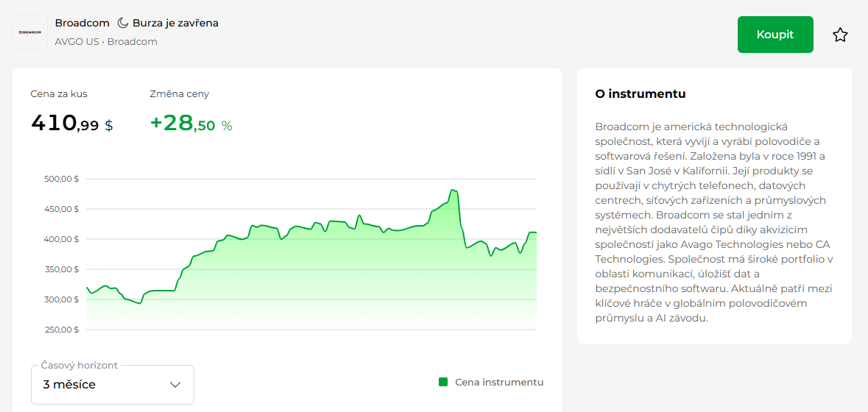Click the 450,00 $ axis label
Screen dimensions: 868x412
click(x=61, y=209)
